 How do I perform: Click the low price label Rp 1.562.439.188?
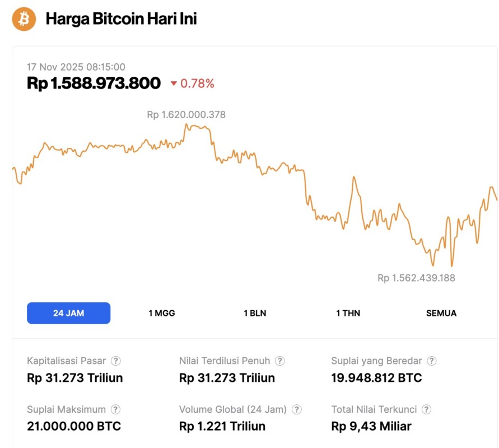pyautogui.click(x=416, y=277)
